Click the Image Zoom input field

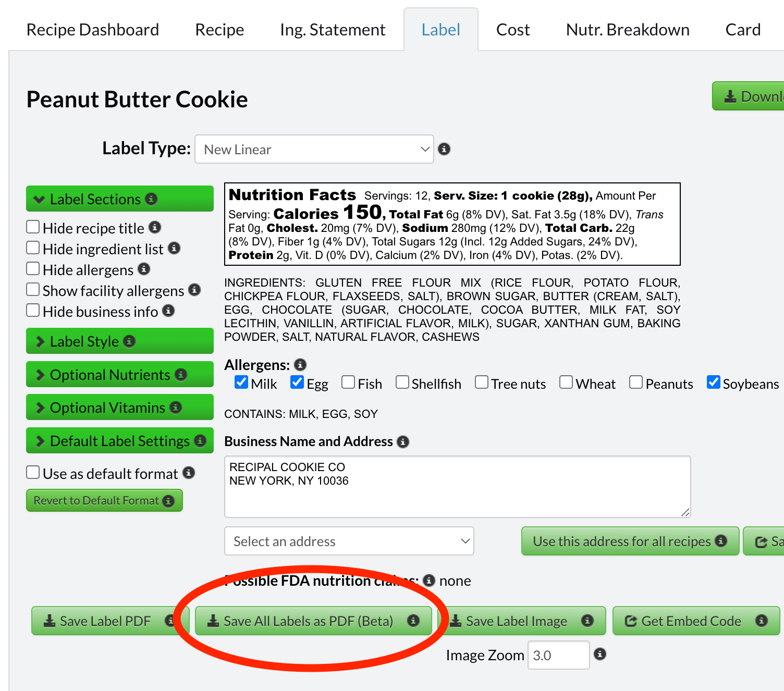558,655
